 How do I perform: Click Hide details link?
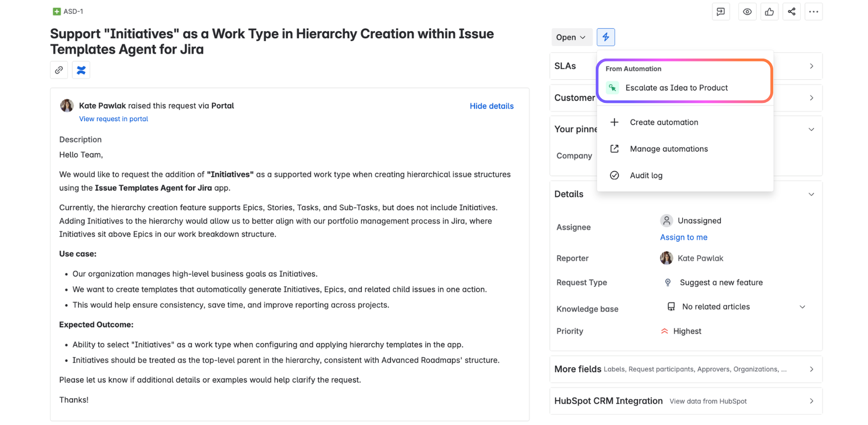pyautogui.click(x=492, y=106)
